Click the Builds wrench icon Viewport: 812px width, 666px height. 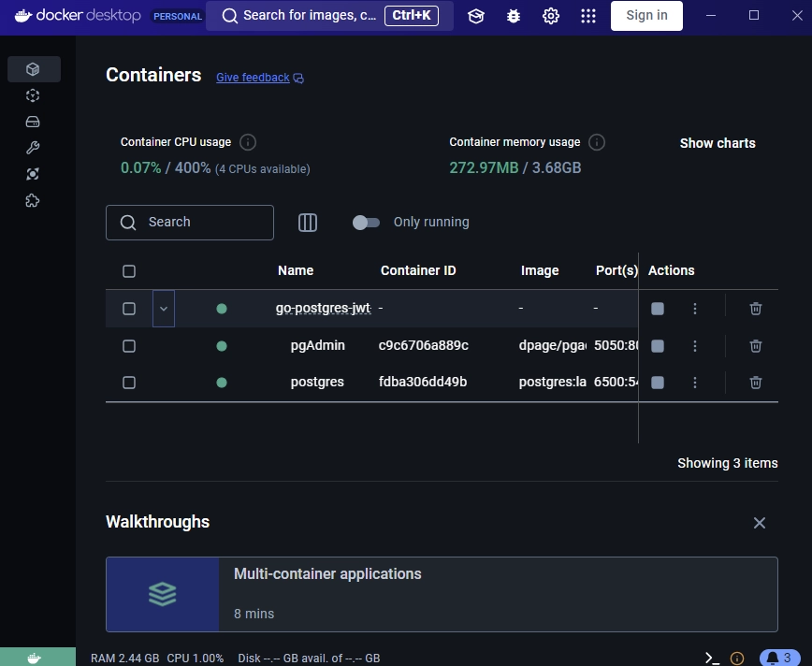[33, 147]
